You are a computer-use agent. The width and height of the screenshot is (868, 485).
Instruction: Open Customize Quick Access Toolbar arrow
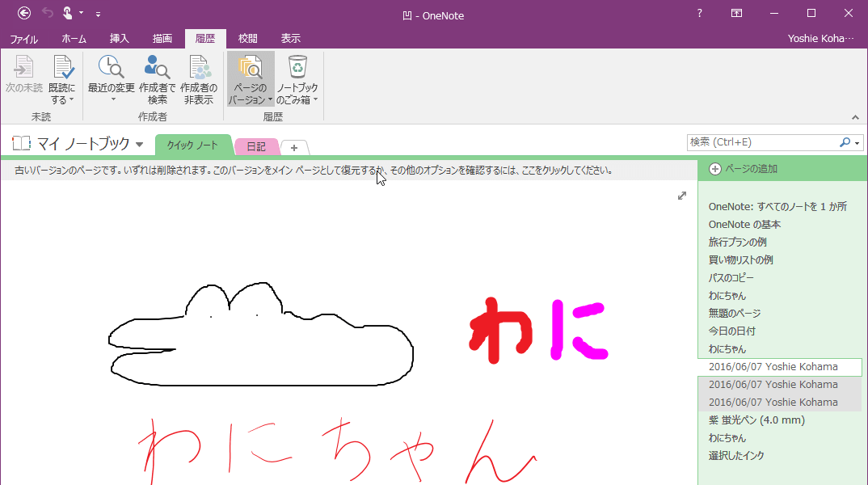pyautogui.click(x=98, y=15)
